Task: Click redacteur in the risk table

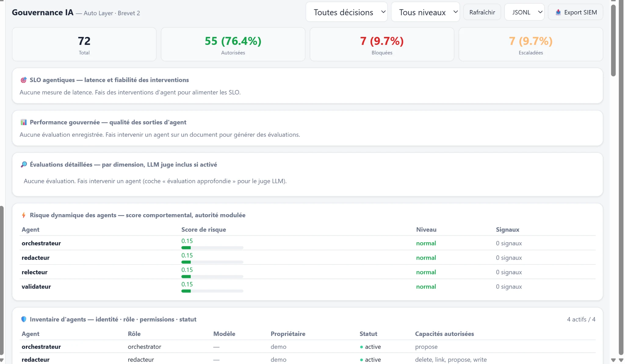Action: point(35,258)
